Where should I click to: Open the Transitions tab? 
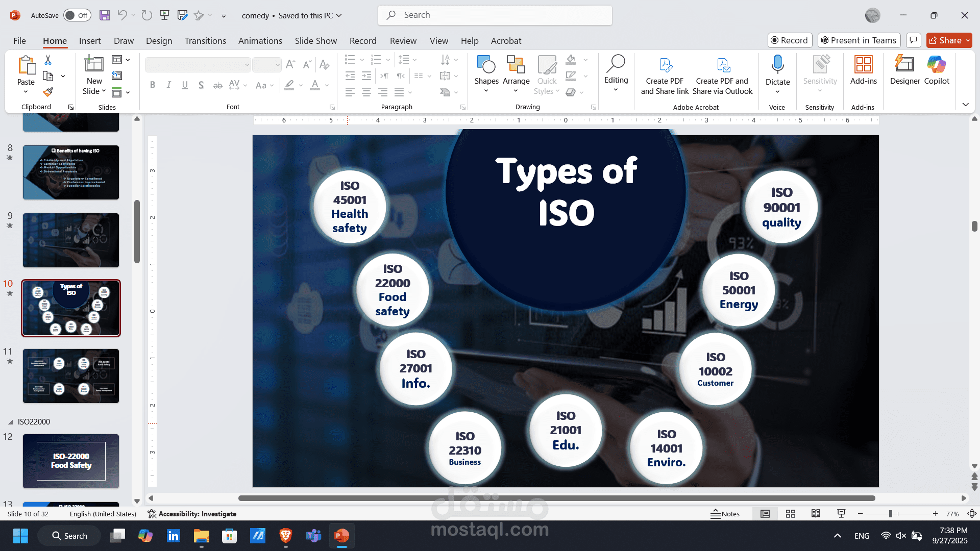point(205,41)
